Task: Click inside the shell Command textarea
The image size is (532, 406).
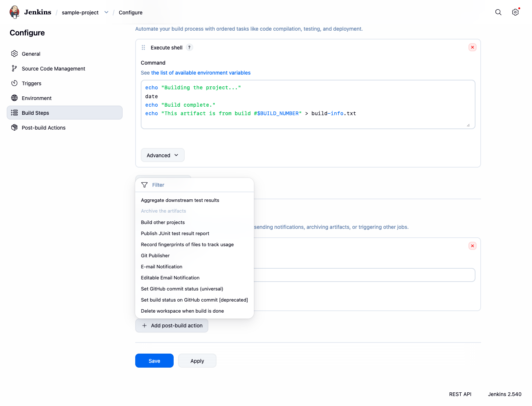Action: point(308,104)
